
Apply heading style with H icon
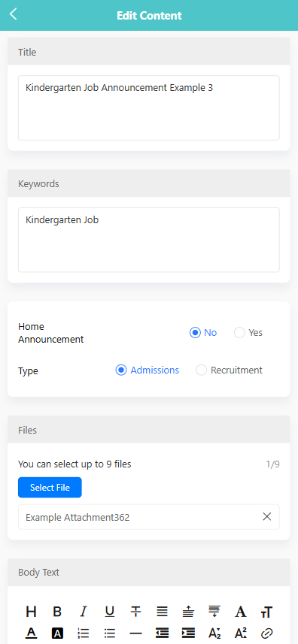point(32,612)
